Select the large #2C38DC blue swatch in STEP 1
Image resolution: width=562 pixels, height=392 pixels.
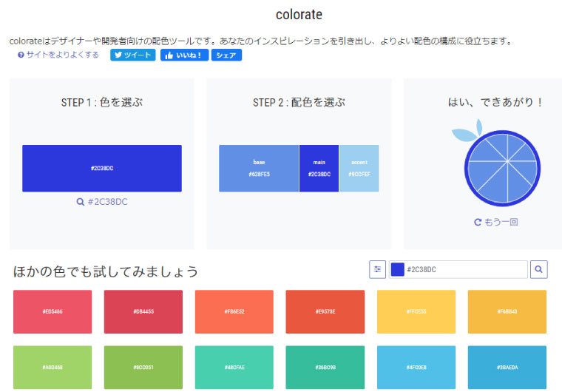click(x=102, y=168)
